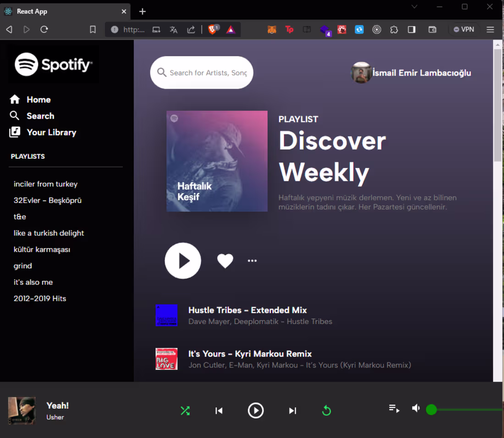Click the Search for Artists input field
504x438 pixels.
(202, 72)
